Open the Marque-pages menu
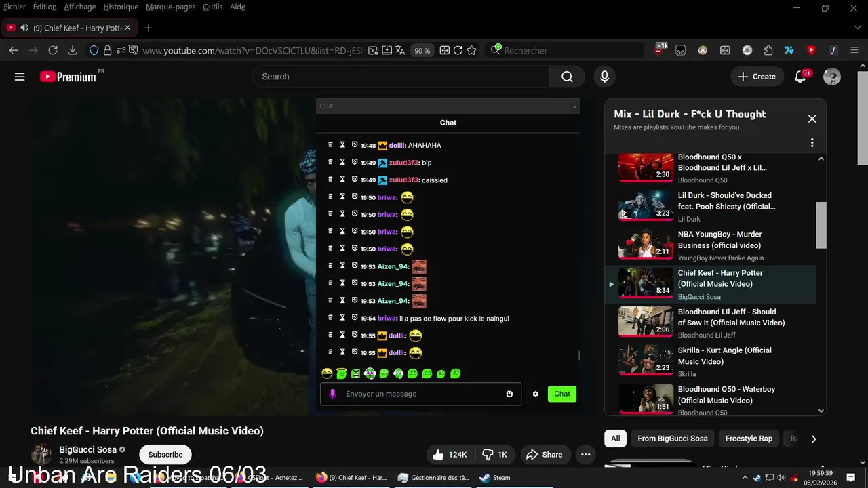The height and width of the screenshot is (488, 868). [171, 7]
